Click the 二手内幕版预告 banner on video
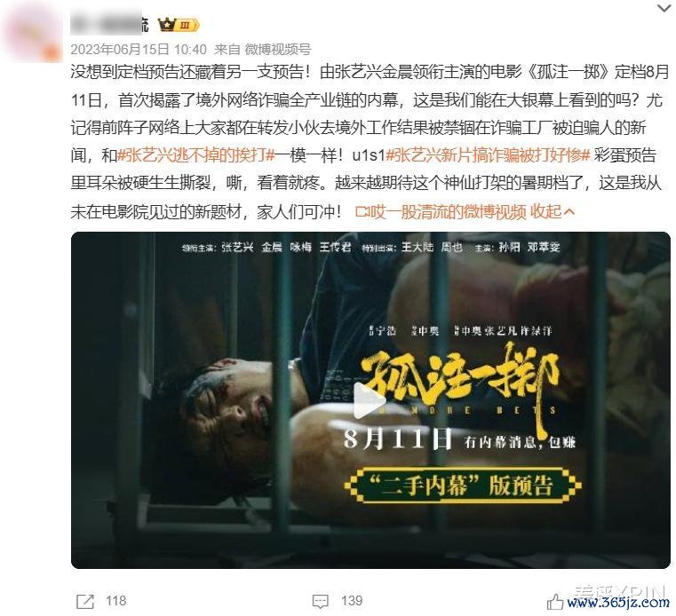The height and width of the screenshot is (616, 676). (462, 485)
